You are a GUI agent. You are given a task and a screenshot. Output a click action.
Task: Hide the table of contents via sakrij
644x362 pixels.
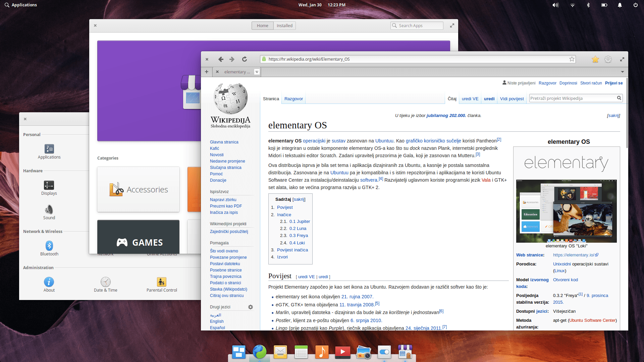[x=299, y=199]
